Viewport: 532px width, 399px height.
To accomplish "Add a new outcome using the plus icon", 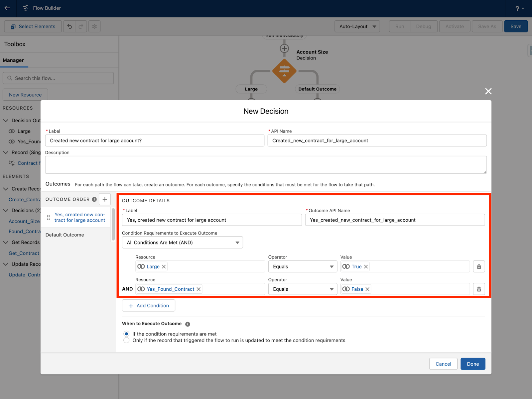I will (x=105, y=199).
